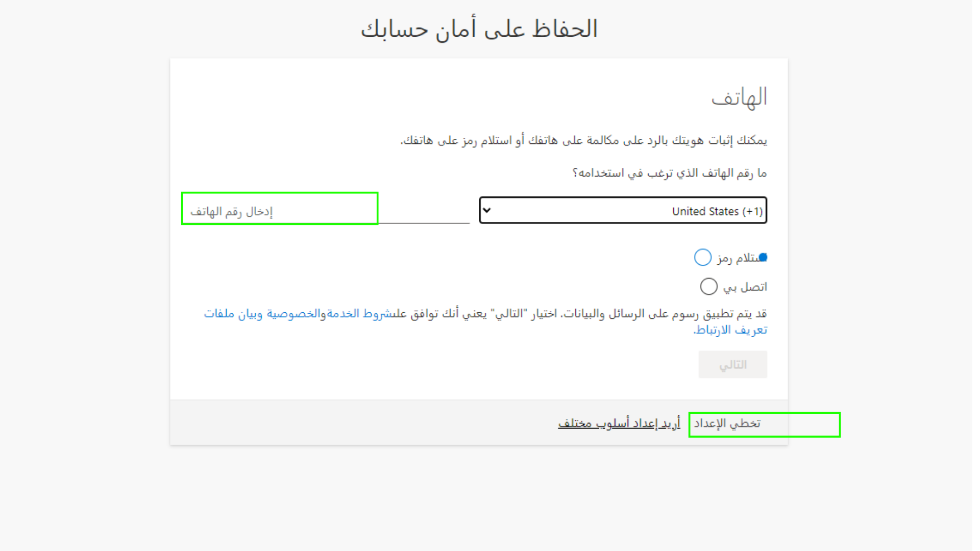
Task: Click the 'الهاتف' section heading
Action: 739,97
